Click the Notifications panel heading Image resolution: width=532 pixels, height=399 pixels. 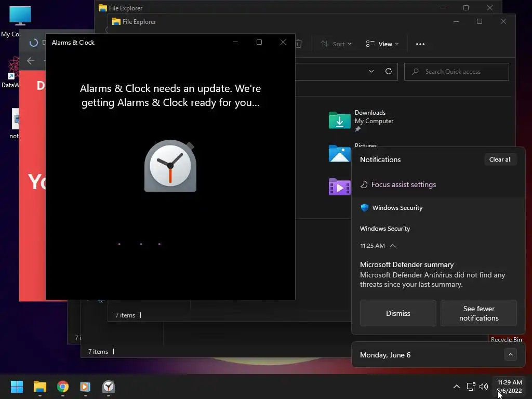click(380, 159)
